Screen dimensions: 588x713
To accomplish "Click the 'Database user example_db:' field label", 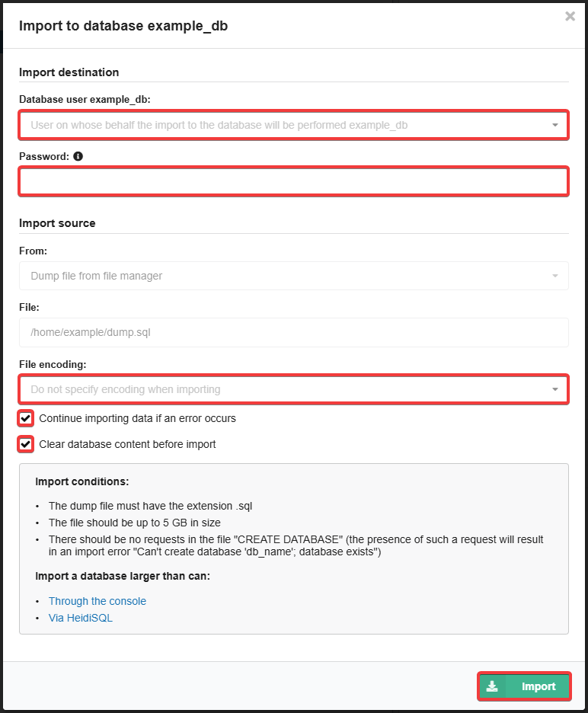I will click(x=85, y=100).
